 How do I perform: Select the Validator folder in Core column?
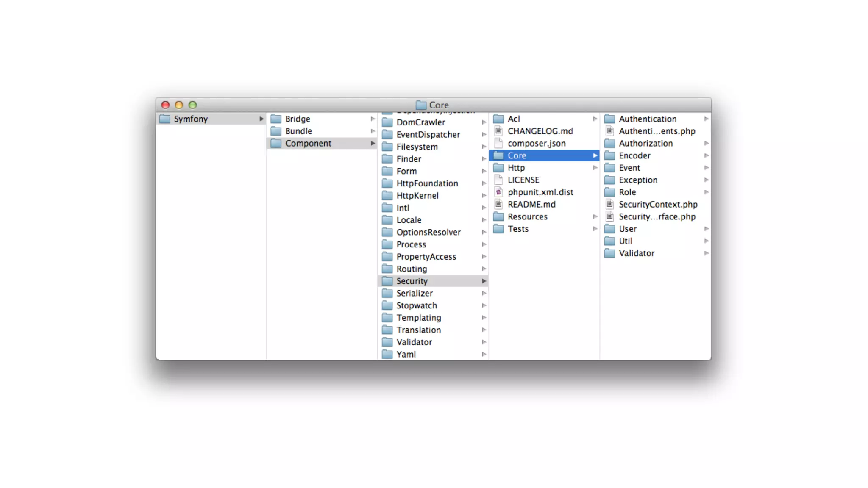636,253
